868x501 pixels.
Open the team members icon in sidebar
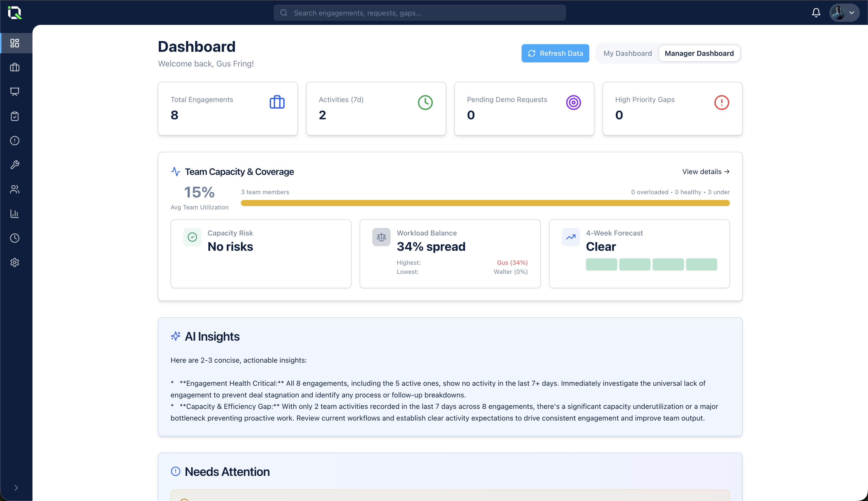coord(15,189)
